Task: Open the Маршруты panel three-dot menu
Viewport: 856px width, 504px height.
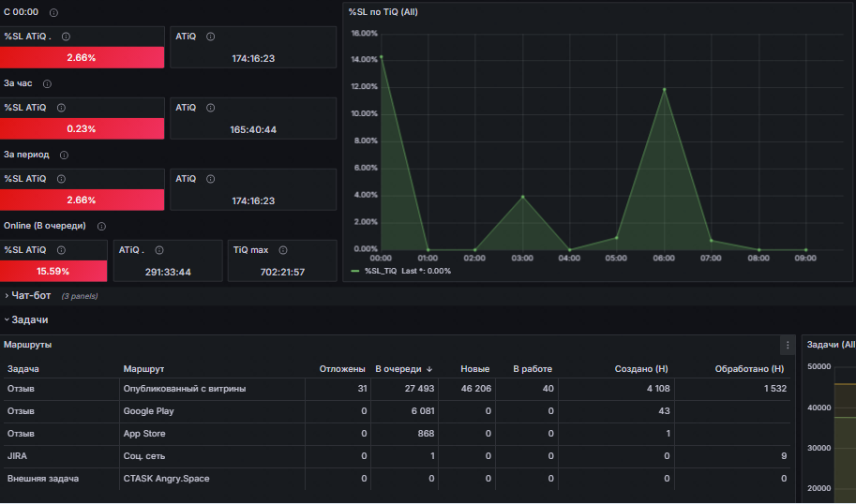Action: 788,345
